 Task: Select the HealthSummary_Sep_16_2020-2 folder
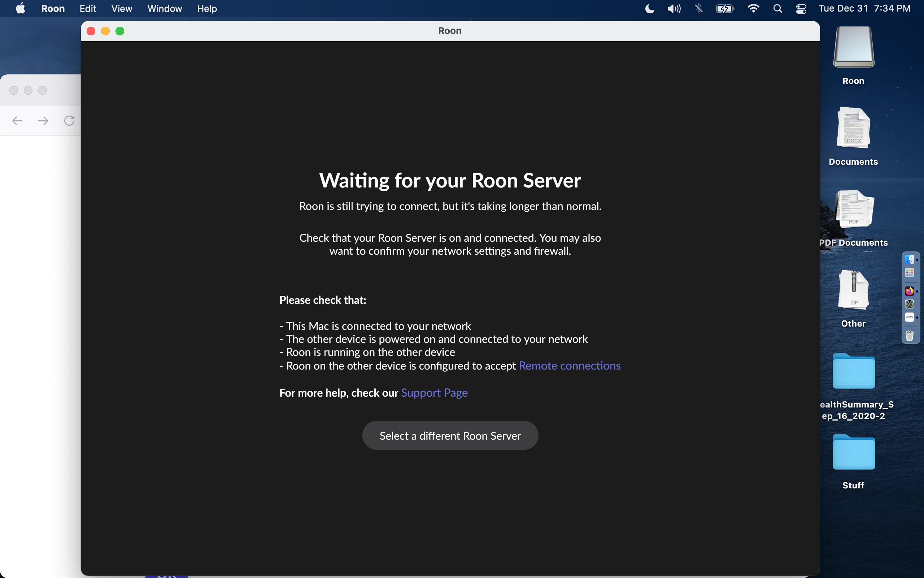tap(853, 371)
